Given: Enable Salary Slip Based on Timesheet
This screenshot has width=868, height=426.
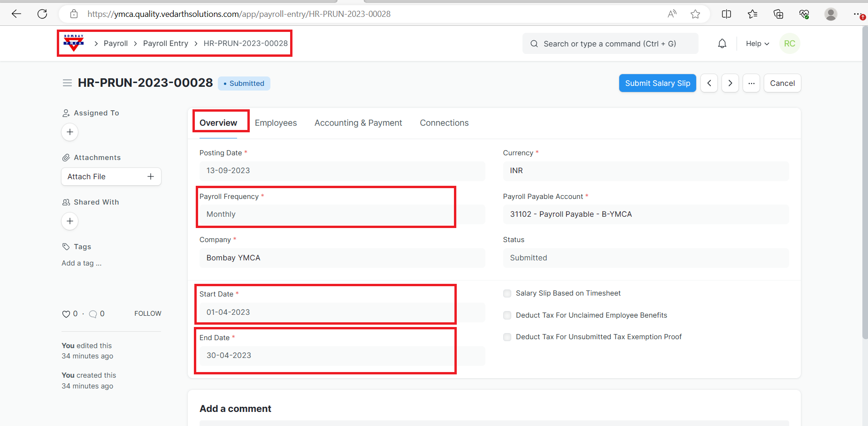Looking at the screenshot, I should coord(507,294).
